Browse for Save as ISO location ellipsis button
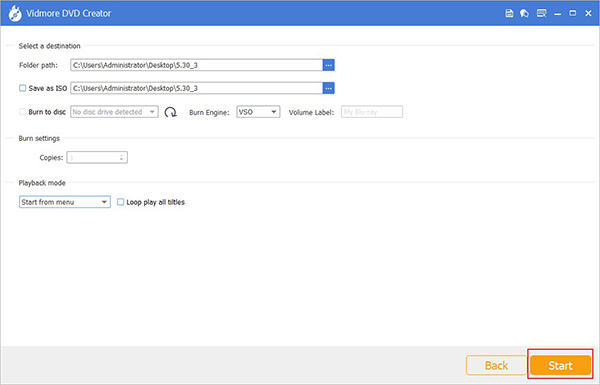The width and height of the screenshot is (600, 385). 328,88
